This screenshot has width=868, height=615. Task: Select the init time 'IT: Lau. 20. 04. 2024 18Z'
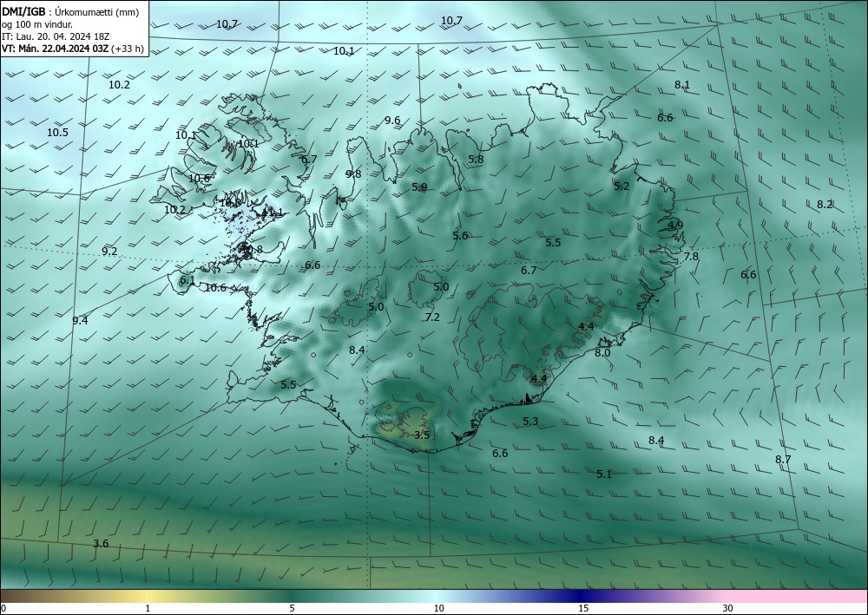tap(56, 36)
